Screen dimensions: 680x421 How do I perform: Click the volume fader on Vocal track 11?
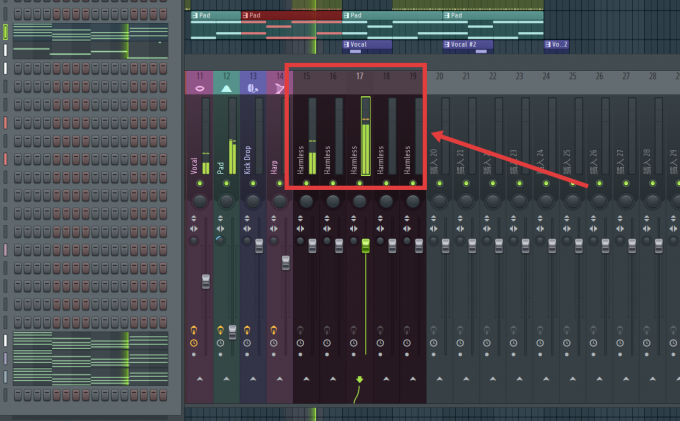coord(206,281)
